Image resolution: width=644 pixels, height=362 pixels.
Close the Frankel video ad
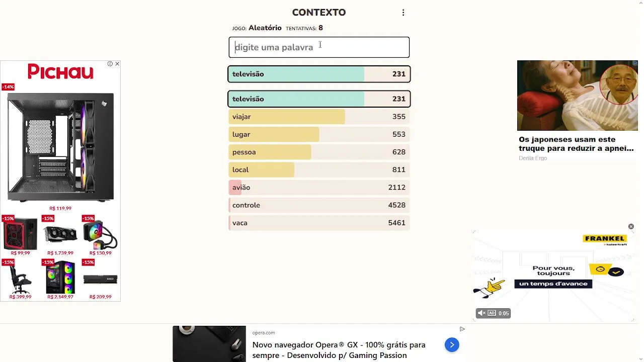(631, 227)
